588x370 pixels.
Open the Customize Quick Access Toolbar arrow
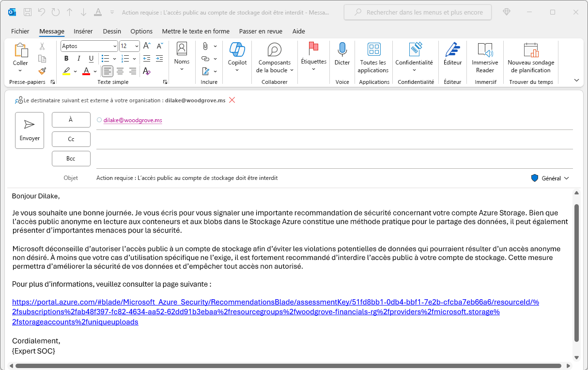(x=112, y=12)
